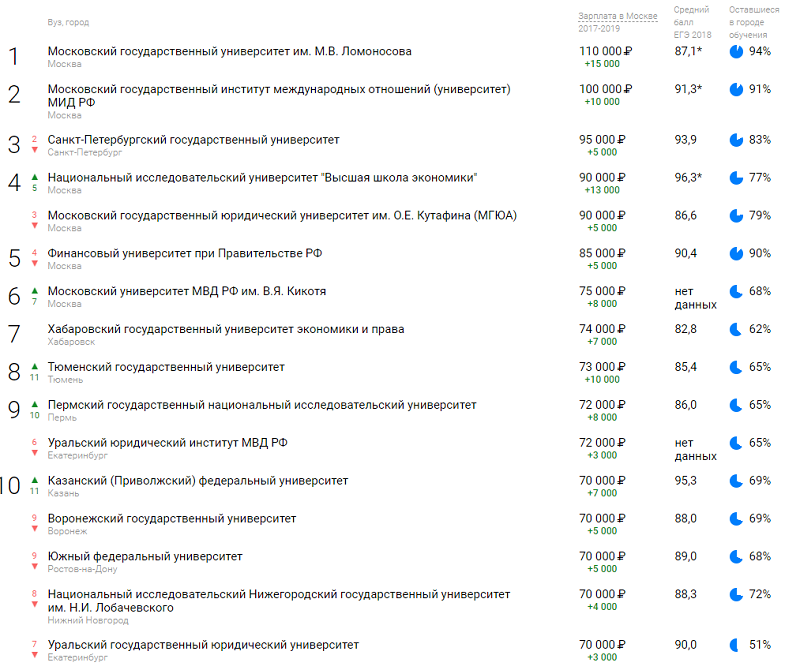Click green up arrow by Тюменский государственный университет
800x670 pixels.
tap(35, 366)
